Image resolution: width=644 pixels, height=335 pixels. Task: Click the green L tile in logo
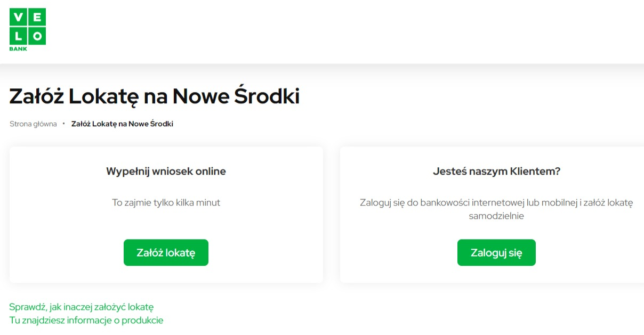pyautogui.click(x=18, y=36)
